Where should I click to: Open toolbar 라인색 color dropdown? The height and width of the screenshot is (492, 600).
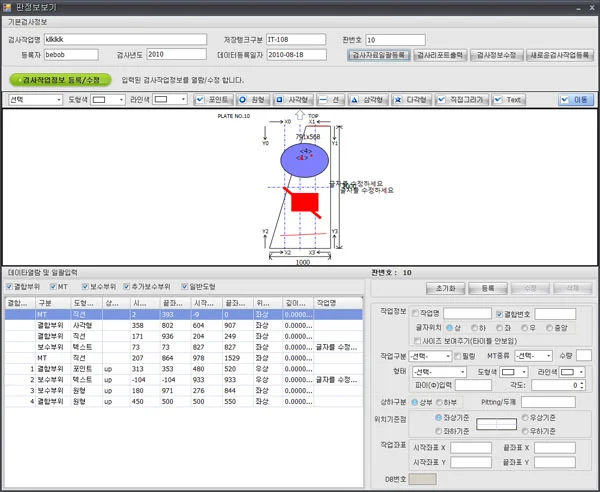[170, 100]
